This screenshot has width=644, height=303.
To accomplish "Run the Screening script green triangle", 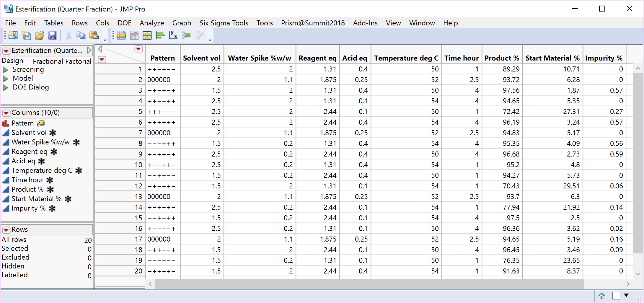I will tap(5, 70).
